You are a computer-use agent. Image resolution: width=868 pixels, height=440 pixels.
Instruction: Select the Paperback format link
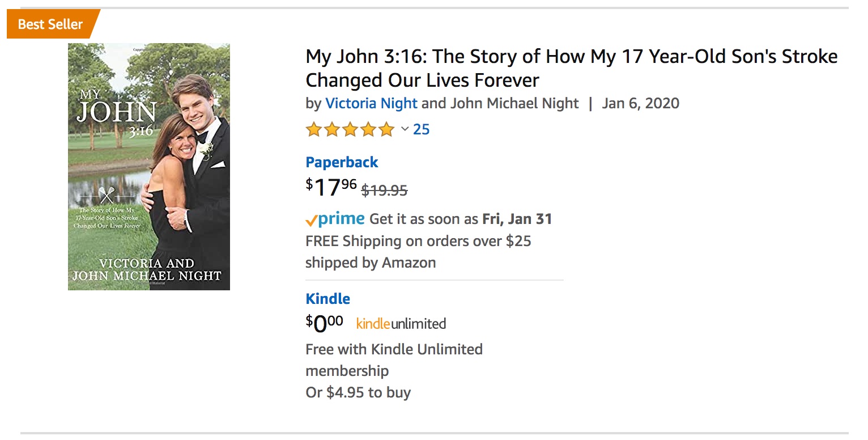pos(342,162)
